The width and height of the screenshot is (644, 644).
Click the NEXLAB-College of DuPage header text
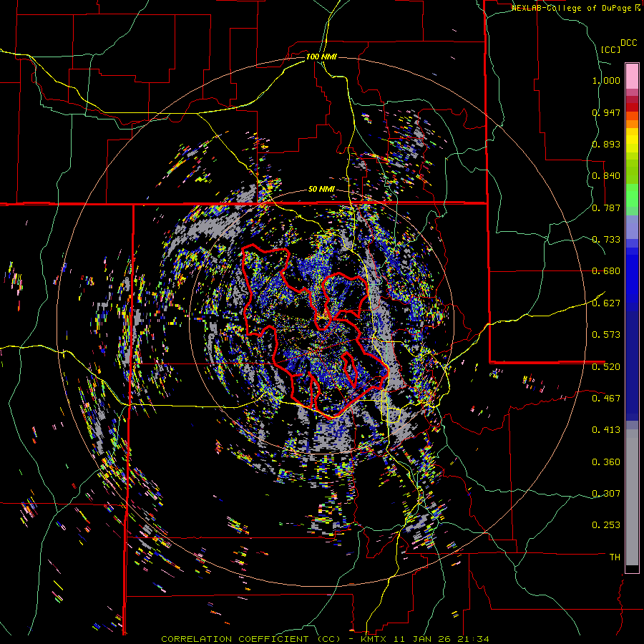click(x=572, y=8)
